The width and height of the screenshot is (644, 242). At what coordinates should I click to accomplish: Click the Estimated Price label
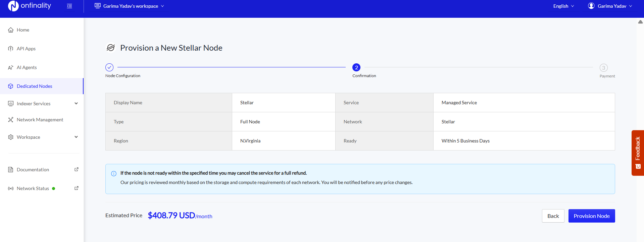click(124, 216)
